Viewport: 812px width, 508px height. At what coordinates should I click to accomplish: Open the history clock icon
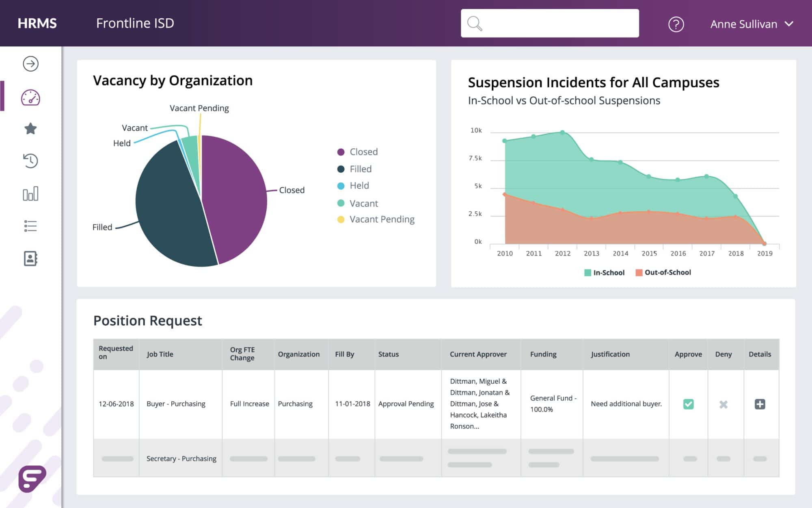pyautogui.click(x=30, y=161)
